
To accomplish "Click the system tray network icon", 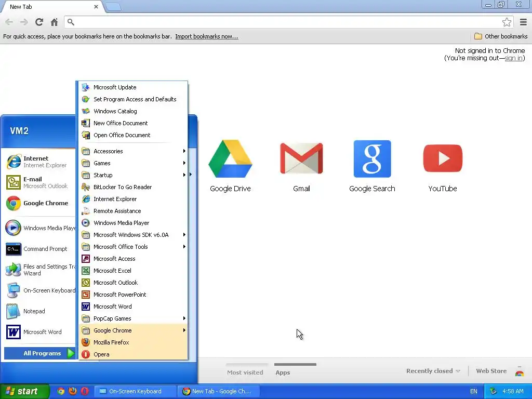I will click(493, 391).
